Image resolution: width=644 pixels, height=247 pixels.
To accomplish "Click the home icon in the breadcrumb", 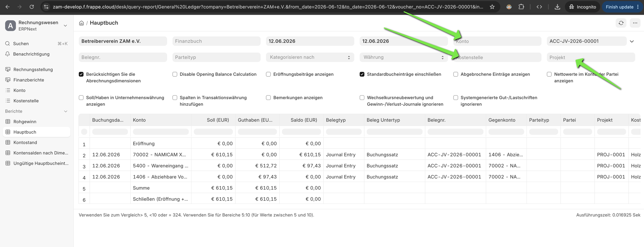I will point(81,23).
